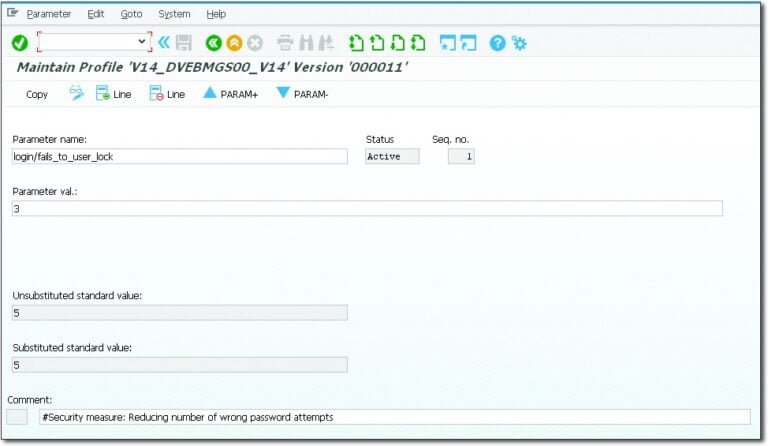The height and width of the screenshot is (446, 768).
Task: Click the Status field showing Active
Action: [x=392, y=157]
